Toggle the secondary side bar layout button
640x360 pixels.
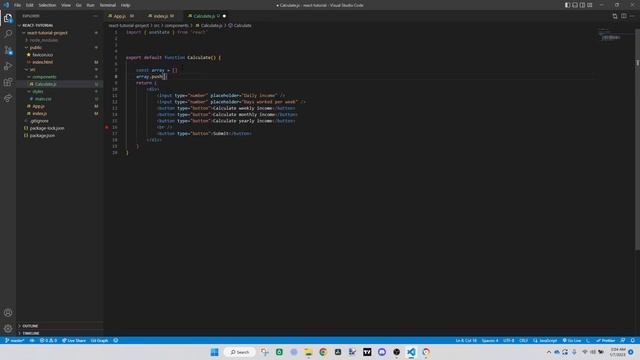click(582, 5)
